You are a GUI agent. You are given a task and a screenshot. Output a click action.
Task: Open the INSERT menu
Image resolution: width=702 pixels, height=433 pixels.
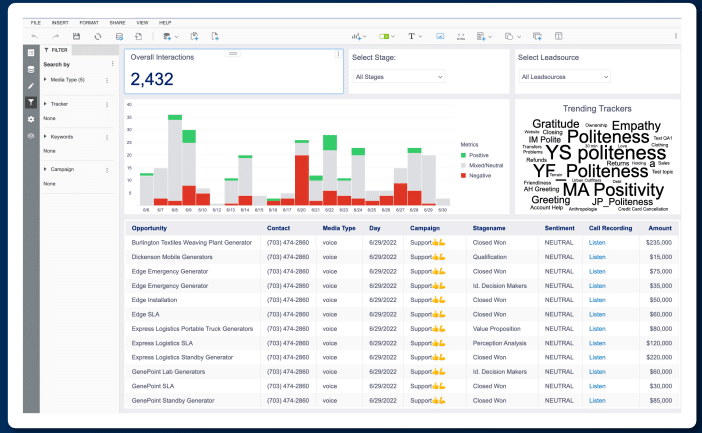tap(60, 22)
